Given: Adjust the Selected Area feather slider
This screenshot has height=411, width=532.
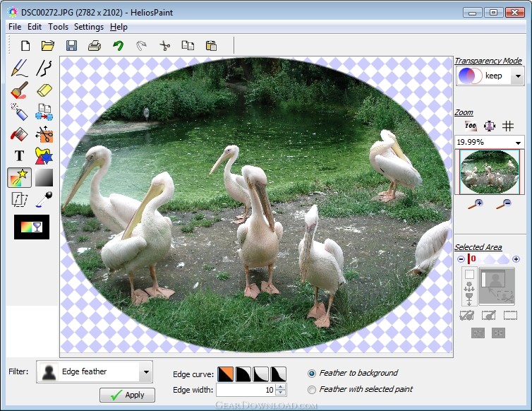Looking at the screenshot, I should pyautogui.click(x=488, y=259).
